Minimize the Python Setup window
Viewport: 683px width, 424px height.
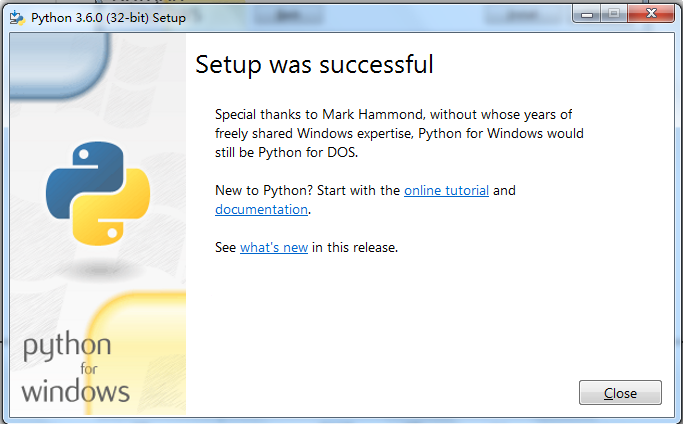[586, 15]
